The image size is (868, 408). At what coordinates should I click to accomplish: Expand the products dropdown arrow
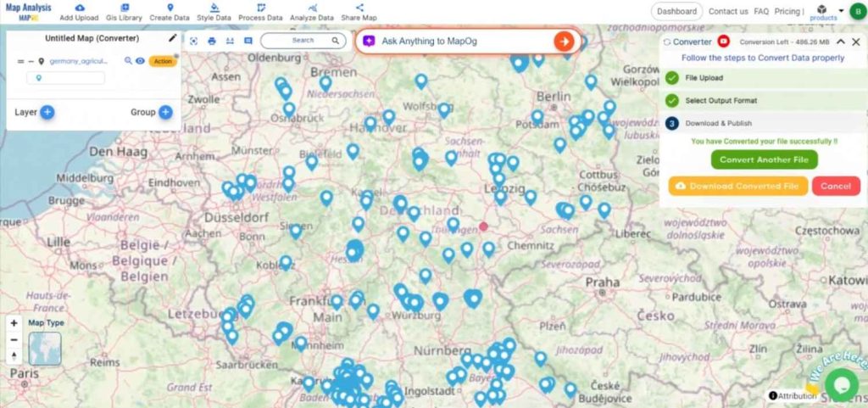pos(840,11)
